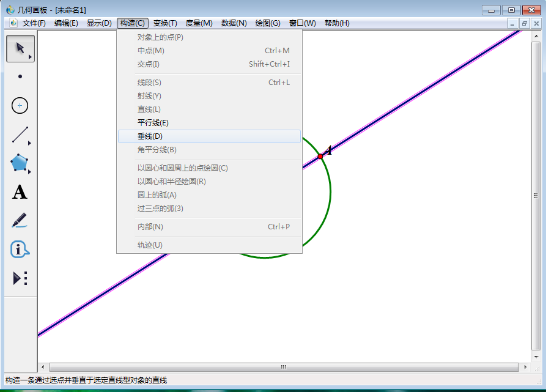The image size is (546, 392).
Task: Choose 垂线(D) perpendicular line
Action: tap(209, 136)
